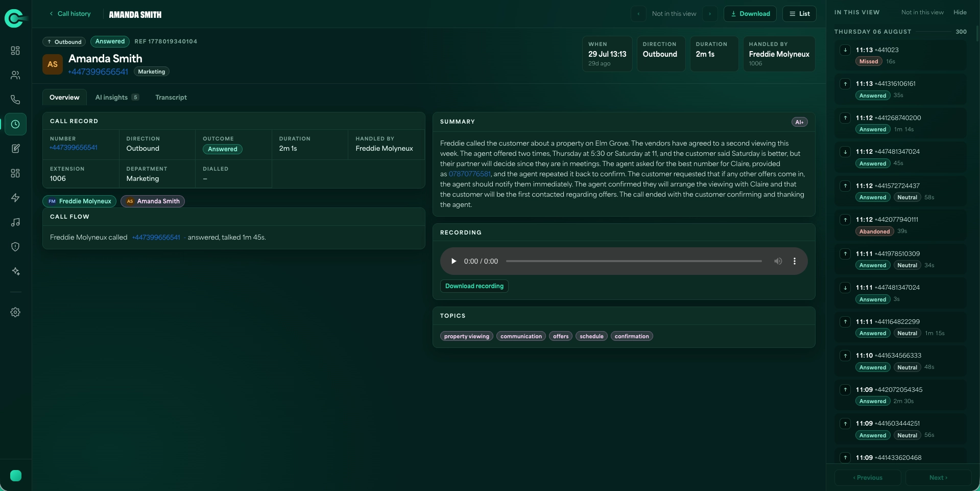Open the contacts people icon in sidebar
980x491 pixels.
click(15, 75)
